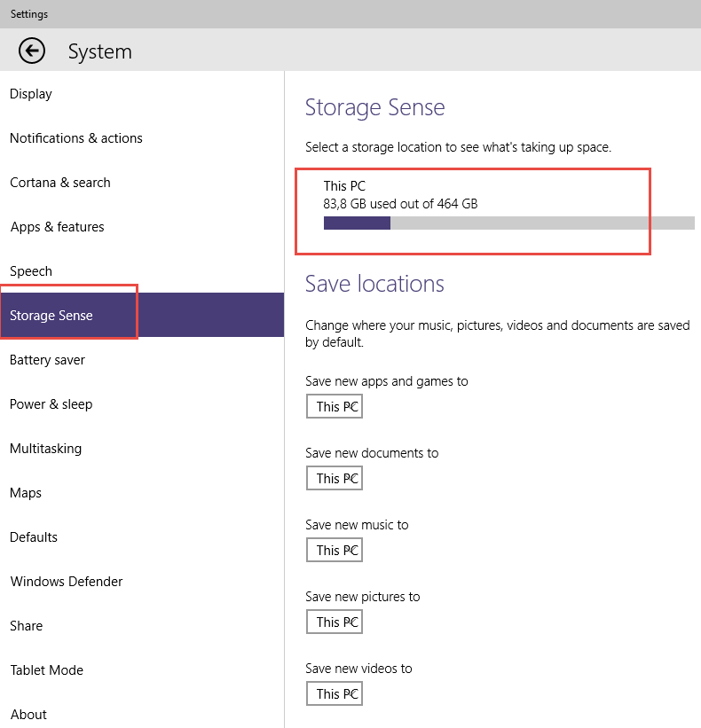
Task: Select Storage Sense in sidebar
Action: tap(51, 316)
